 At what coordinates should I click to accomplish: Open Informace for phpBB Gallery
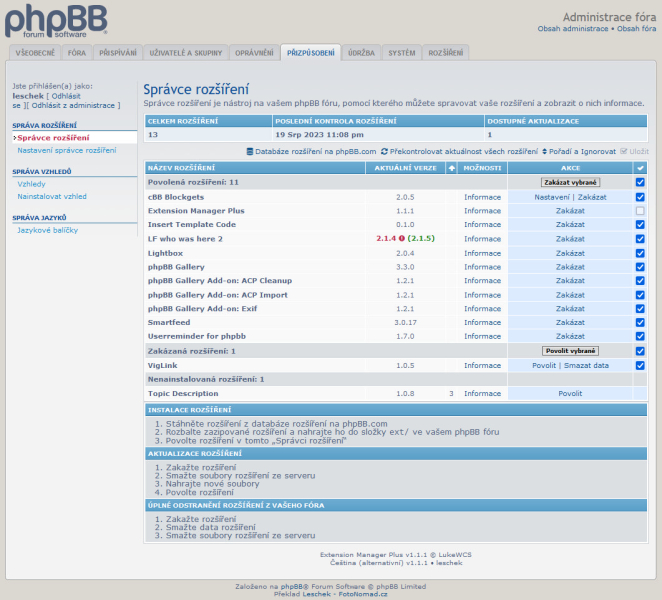pyautogui.click(x=483, y=267)
